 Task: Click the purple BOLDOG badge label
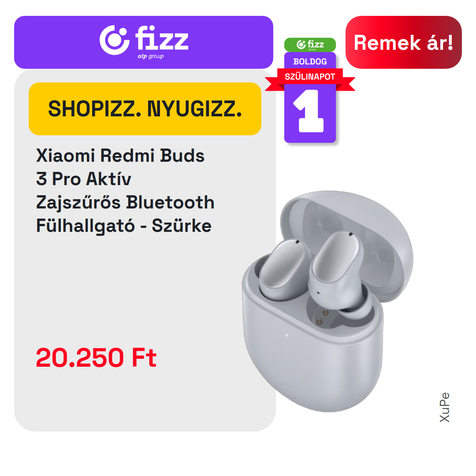point(310,61)
